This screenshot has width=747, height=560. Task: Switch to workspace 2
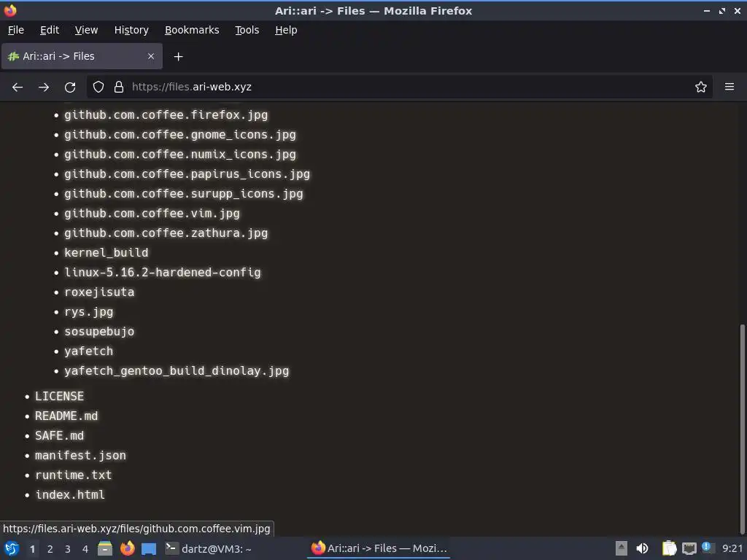(50, 549)
